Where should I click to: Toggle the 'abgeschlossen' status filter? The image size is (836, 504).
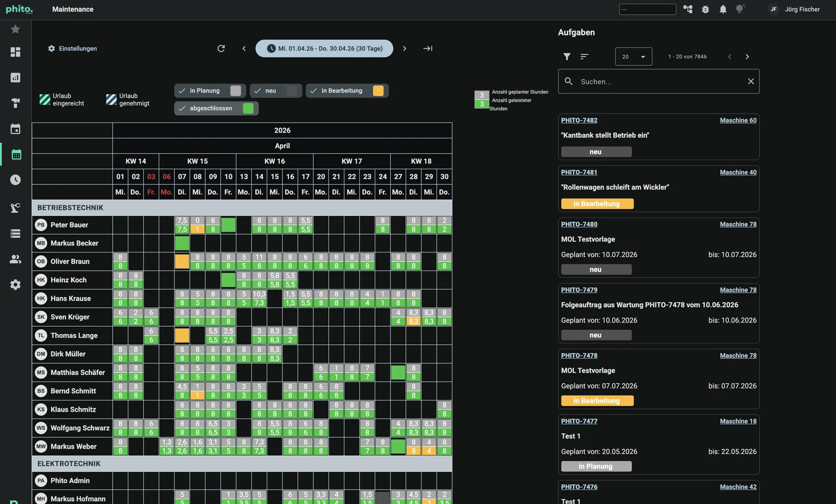216,108
